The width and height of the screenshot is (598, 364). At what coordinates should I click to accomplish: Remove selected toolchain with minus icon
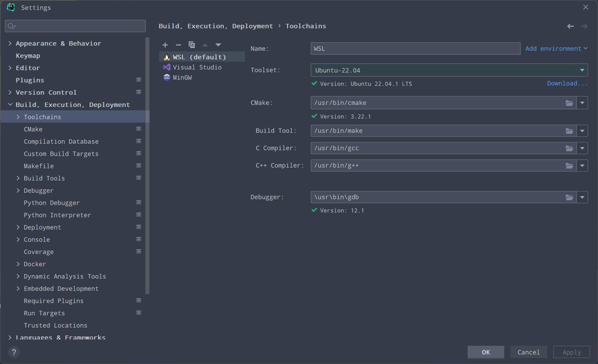click(178, 45)
